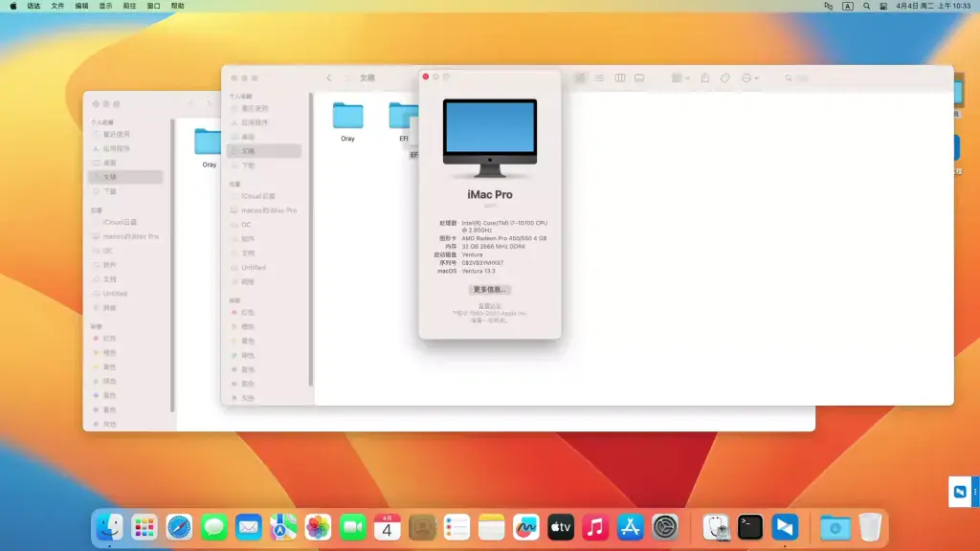Click the macOS version text Ventura 13.3

coord(479,271)
